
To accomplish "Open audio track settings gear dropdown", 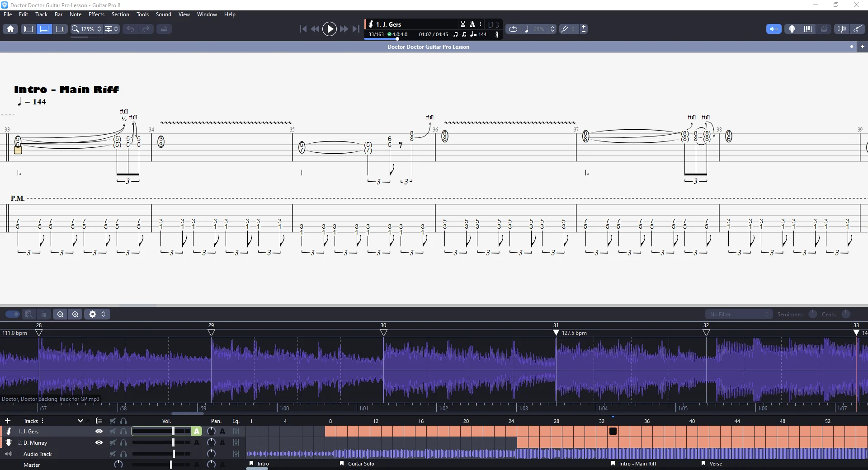I will (x=97, y=314).
